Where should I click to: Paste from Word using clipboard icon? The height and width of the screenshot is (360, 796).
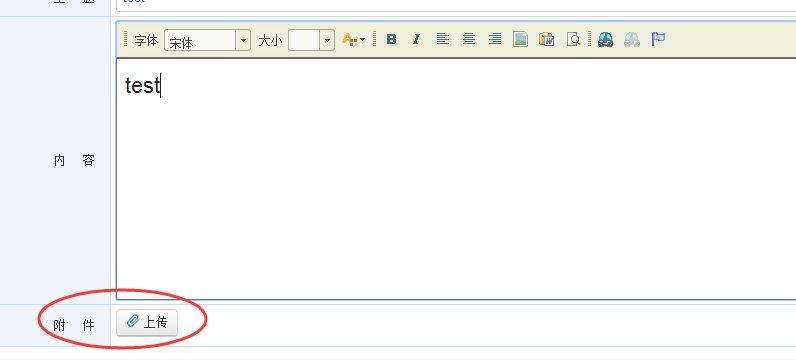pos(547,39)
